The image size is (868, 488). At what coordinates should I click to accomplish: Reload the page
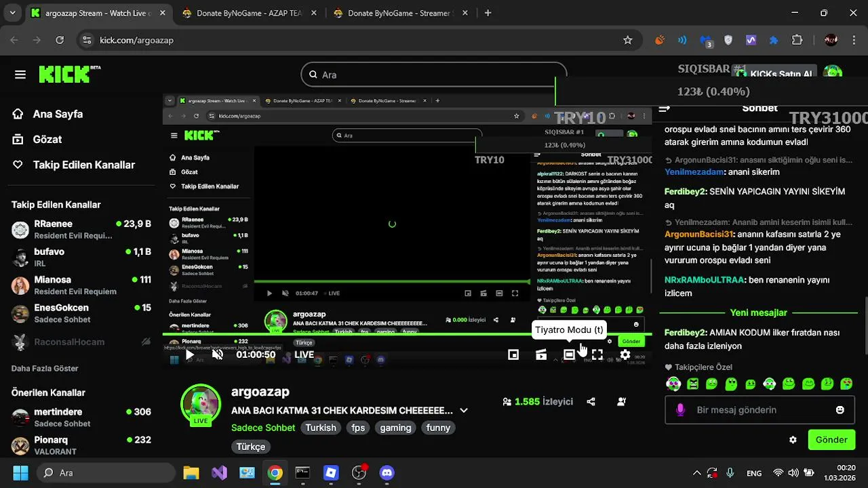coord(60,40)
